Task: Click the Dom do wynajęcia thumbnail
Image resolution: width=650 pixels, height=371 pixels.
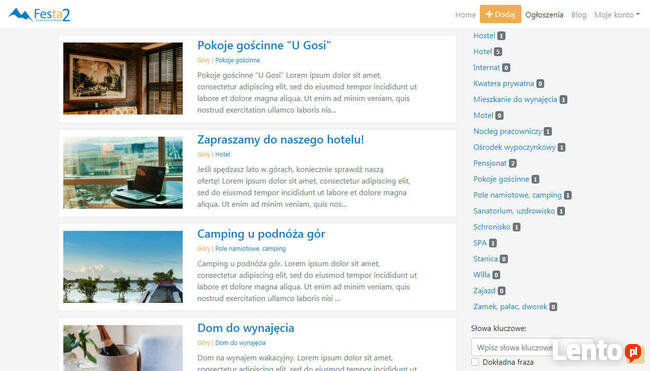Action: click(x=123, y=348)
